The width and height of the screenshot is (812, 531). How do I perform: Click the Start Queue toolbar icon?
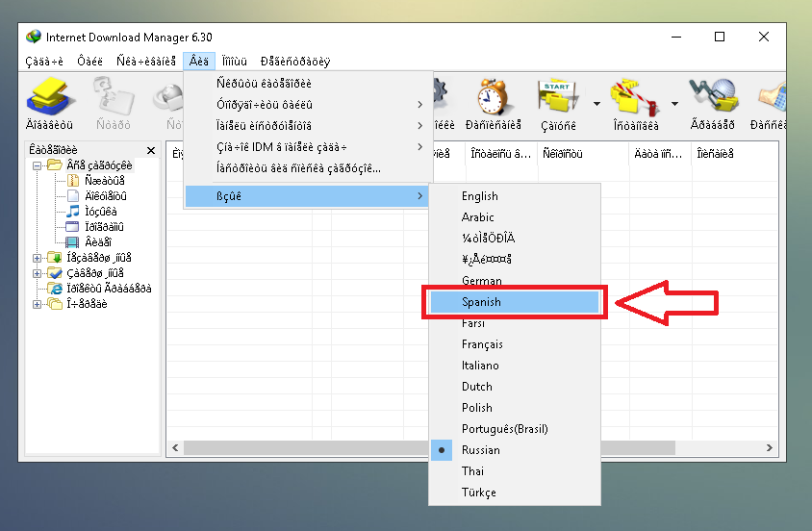click(558, 98)
